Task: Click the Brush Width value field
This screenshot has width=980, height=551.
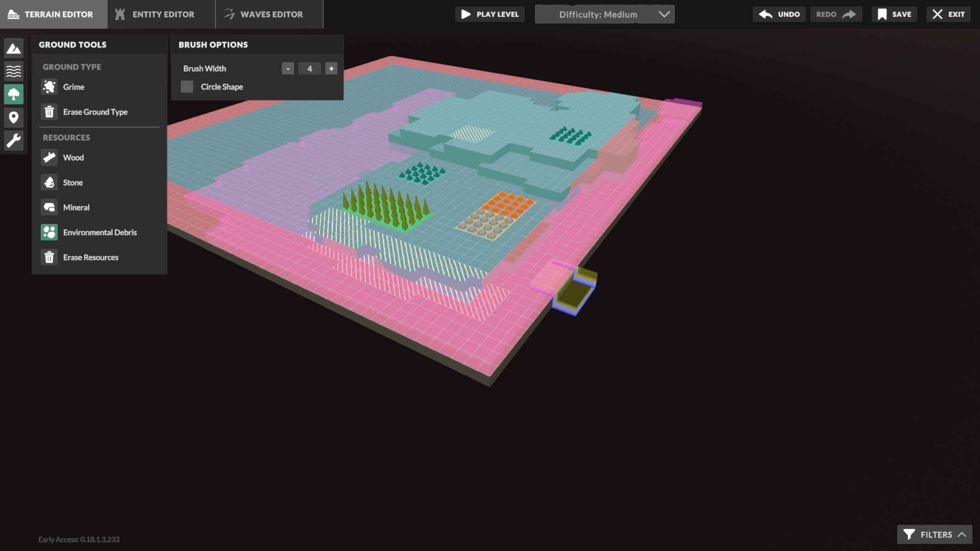Action: (309, 68)
